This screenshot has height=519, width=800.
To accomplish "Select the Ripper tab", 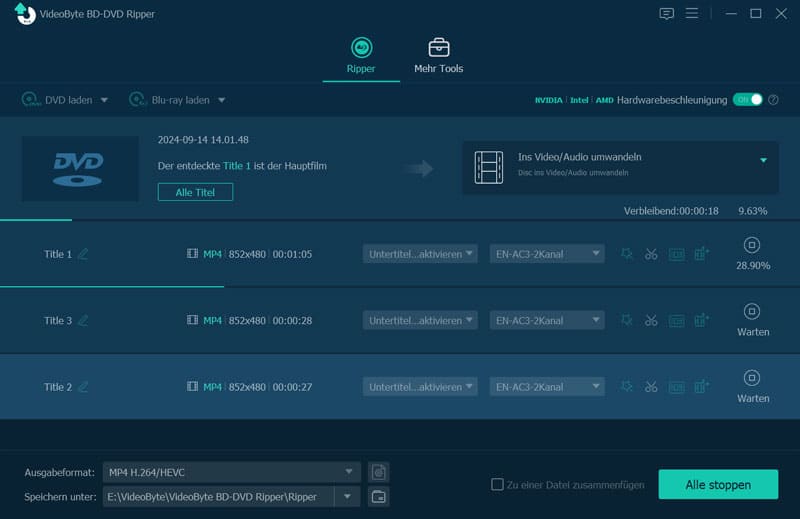I will 361,56.
